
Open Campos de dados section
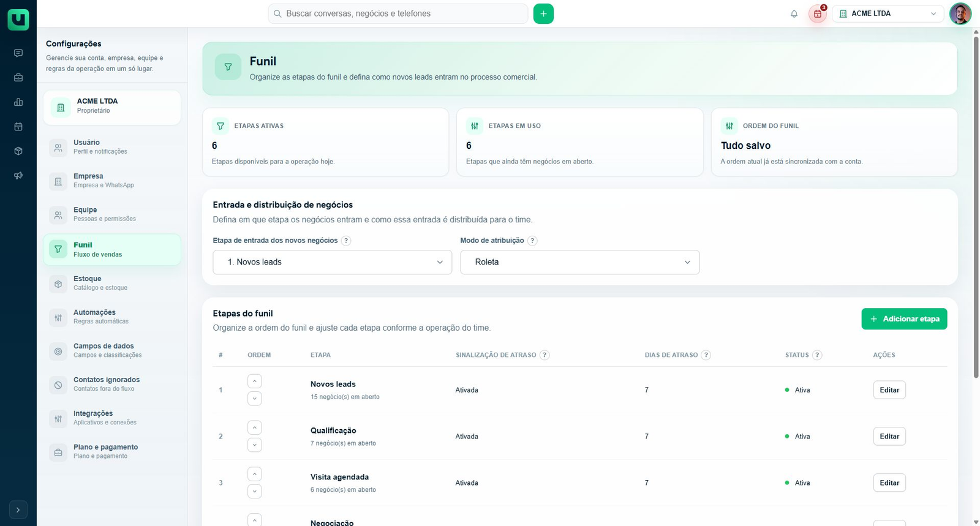click(x=112, y=350)
